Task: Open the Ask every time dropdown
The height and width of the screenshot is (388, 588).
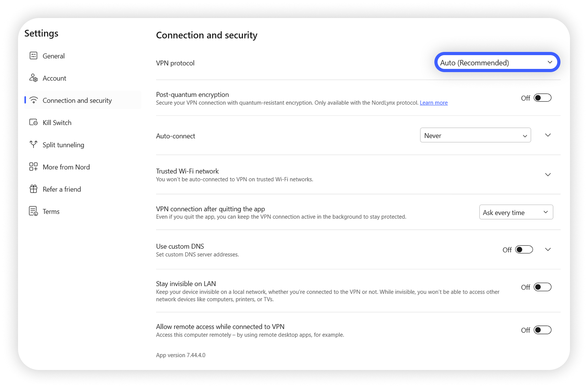Action: click(516, 212)
